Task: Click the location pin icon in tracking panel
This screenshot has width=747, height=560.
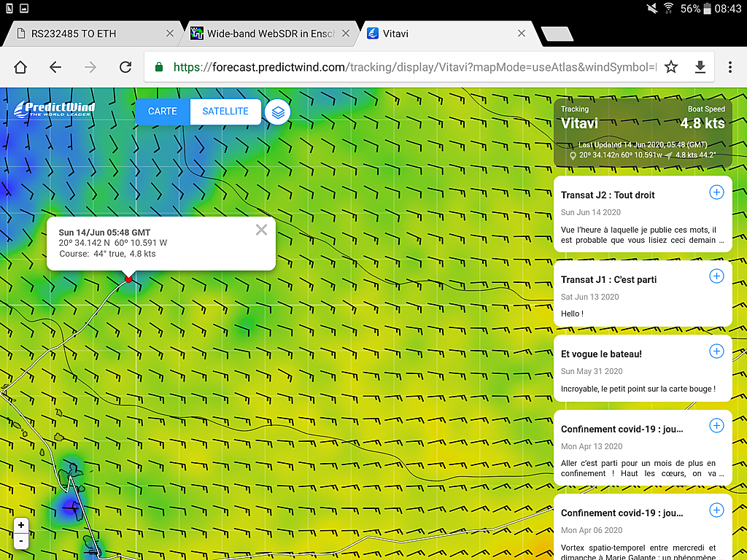Action: (573, 156)
